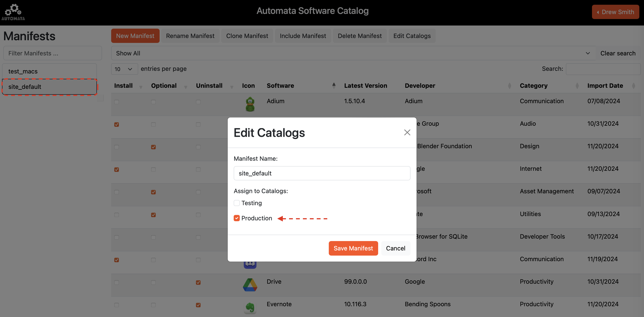Select the site_default manifest
This screenshot has width=644, height=317.
(x=49, y=87)
